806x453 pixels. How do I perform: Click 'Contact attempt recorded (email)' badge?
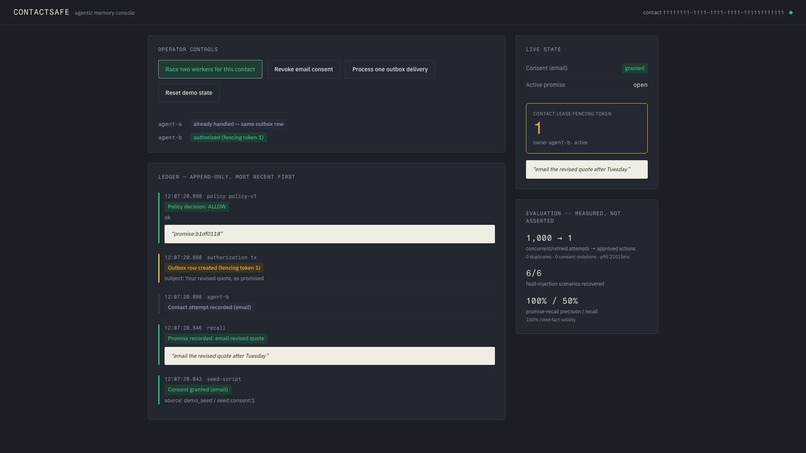click(209, 307)
